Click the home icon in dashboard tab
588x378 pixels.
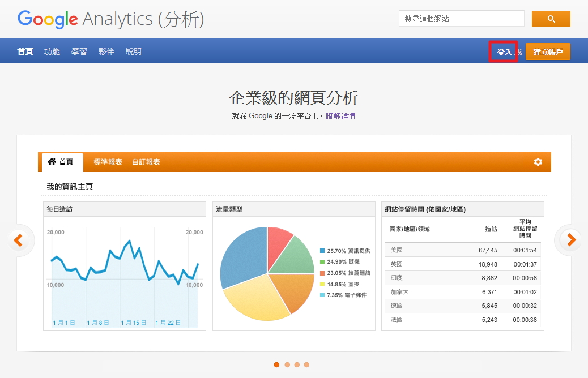52,161
